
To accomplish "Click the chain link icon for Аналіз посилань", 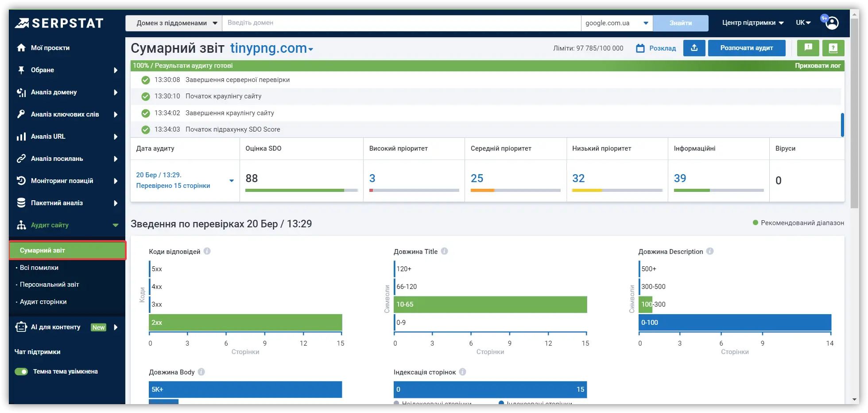I will point(21,159).
